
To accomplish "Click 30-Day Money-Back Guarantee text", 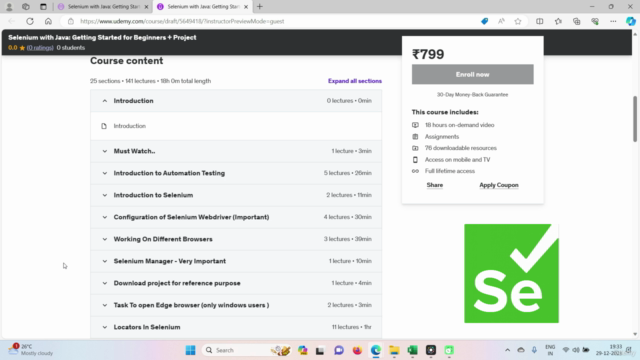I will (x=472, y=95).
